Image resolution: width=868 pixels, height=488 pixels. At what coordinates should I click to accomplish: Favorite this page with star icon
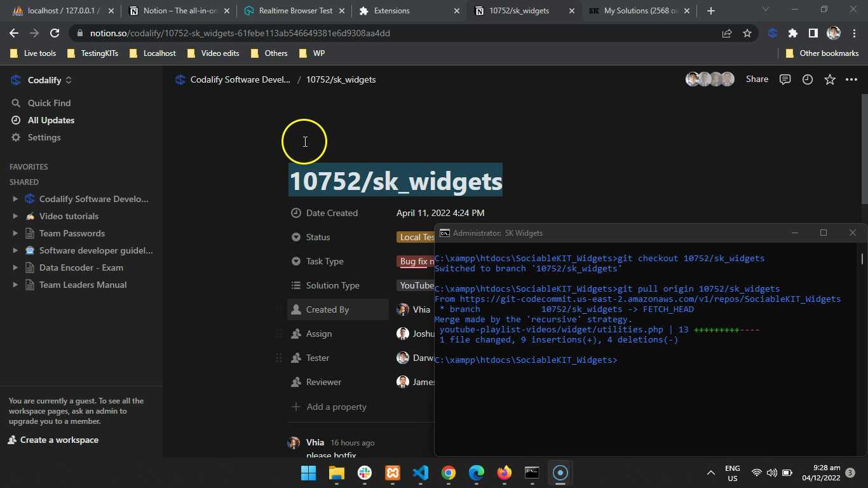click(829, 79)
